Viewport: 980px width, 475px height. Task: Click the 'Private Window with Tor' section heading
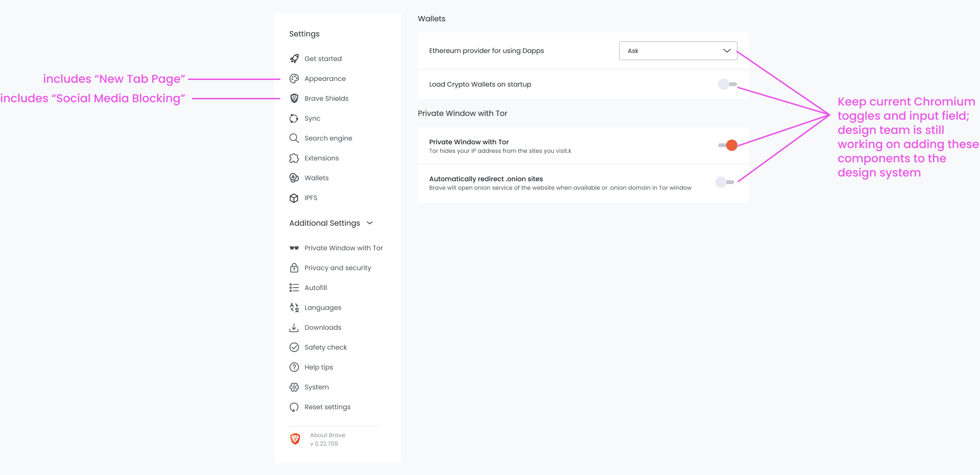tap(462, 113)
